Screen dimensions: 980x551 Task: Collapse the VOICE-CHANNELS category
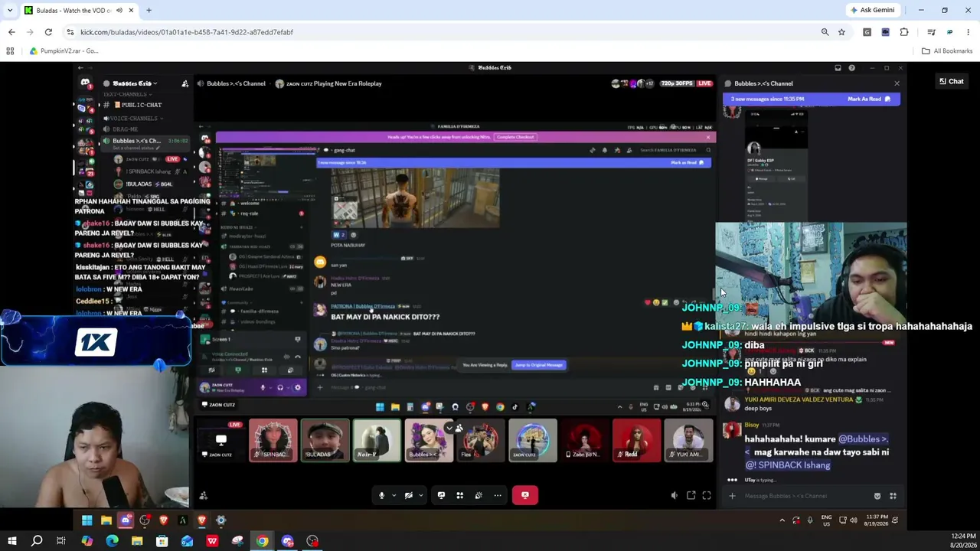tap(132, 119)
